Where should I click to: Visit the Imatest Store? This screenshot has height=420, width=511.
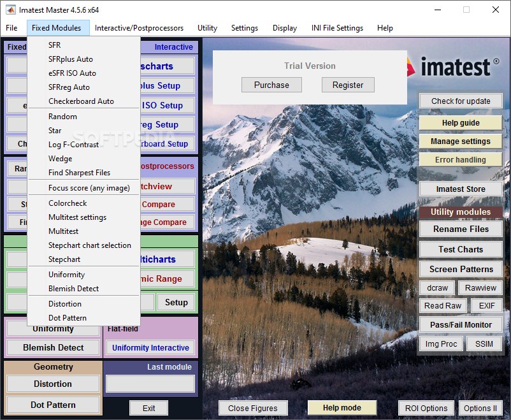pos(461,189)
